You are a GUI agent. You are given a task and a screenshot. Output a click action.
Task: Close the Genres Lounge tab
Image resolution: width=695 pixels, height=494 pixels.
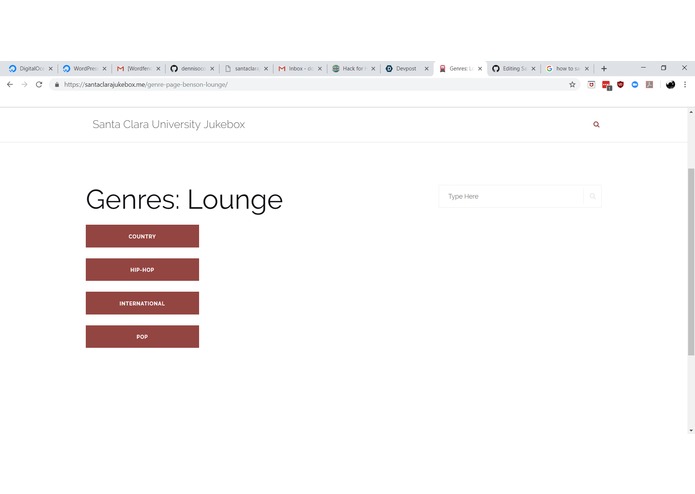click(x=480, y=69)
